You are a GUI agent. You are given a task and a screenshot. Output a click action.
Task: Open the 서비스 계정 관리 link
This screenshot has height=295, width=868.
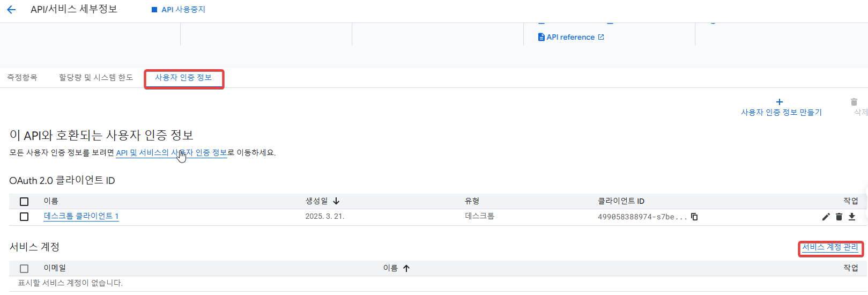click(x=830, y=247)
